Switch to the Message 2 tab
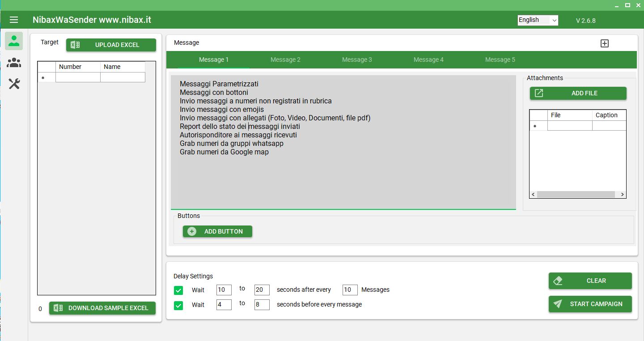644x341 pixels. coord(285,60)
